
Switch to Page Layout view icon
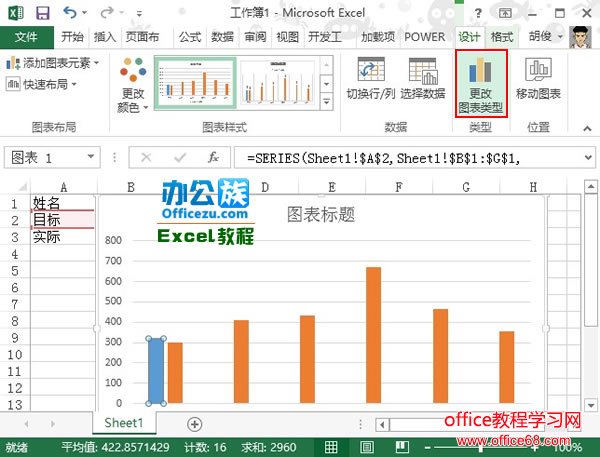click(x=367, y=447)
